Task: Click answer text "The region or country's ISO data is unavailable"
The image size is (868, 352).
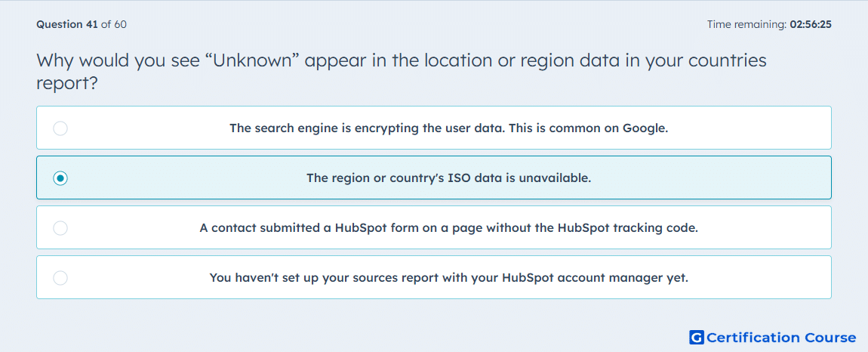Action: tap(449, 178)
